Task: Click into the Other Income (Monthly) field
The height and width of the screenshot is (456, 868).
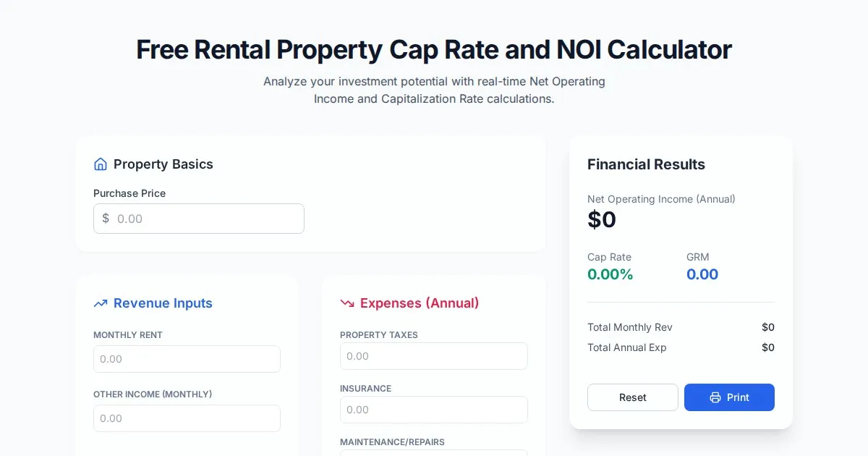Action: 187,418
